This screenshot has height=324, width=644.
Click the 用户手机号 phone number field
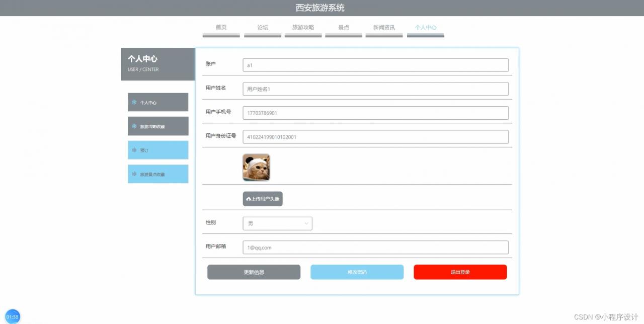click(x=375, y=113)
